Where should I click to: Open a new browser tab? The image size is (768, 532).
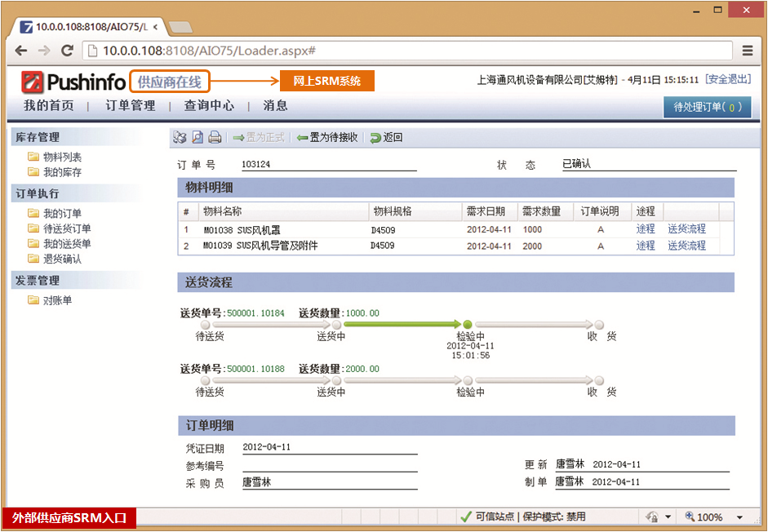(x=180, y=27)
